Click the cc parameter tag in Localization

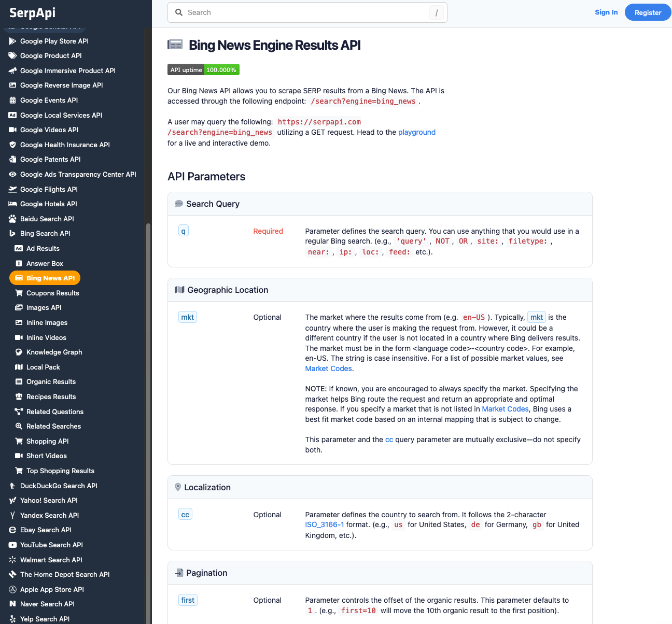coord(185,515)
